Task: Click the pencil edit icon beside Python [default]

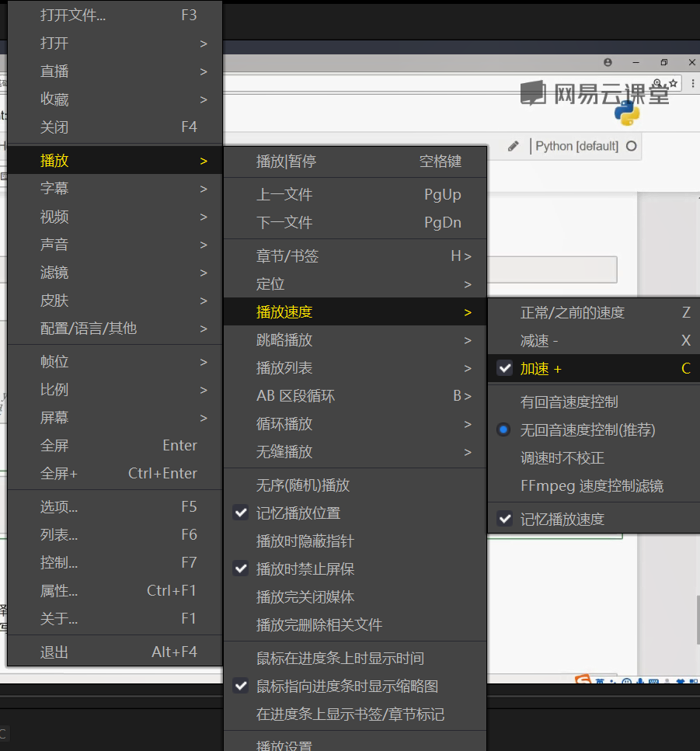Action: 513,146
